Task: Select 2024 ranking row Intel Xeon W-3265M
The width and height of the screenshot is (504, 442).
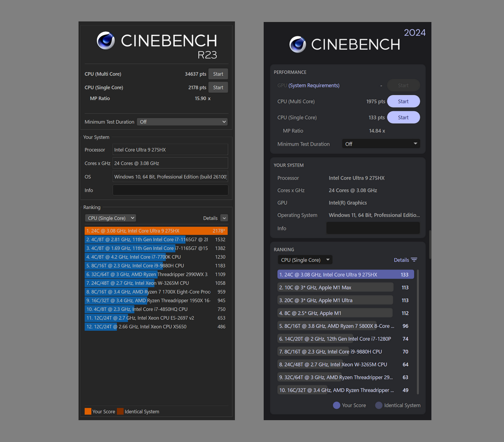Action: click(x=346, y=364)
